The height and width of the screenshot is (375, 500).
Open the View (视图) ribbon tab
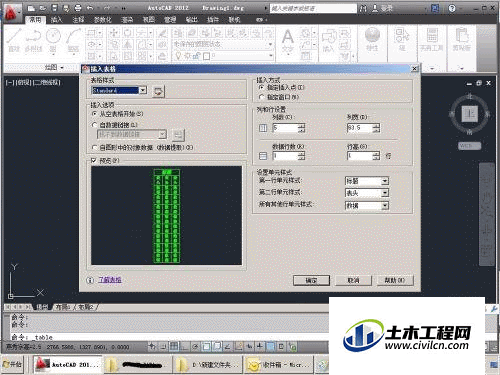point(149,20)
